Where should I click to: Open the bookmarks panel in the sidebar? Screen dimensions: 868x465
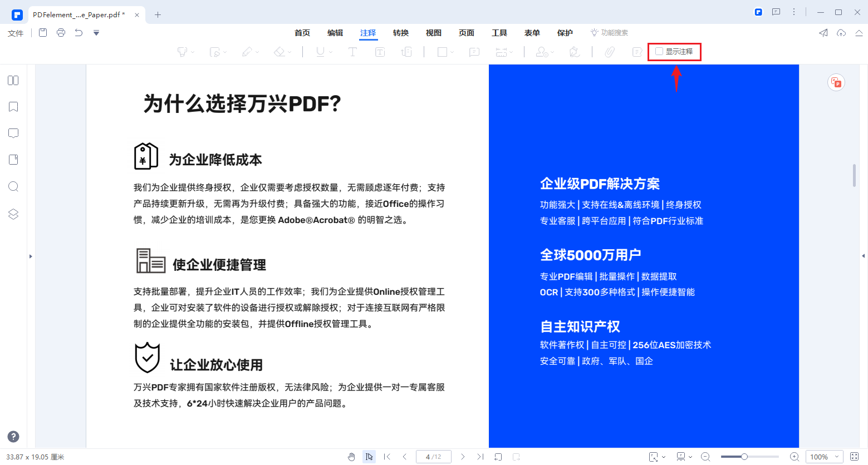13,106
